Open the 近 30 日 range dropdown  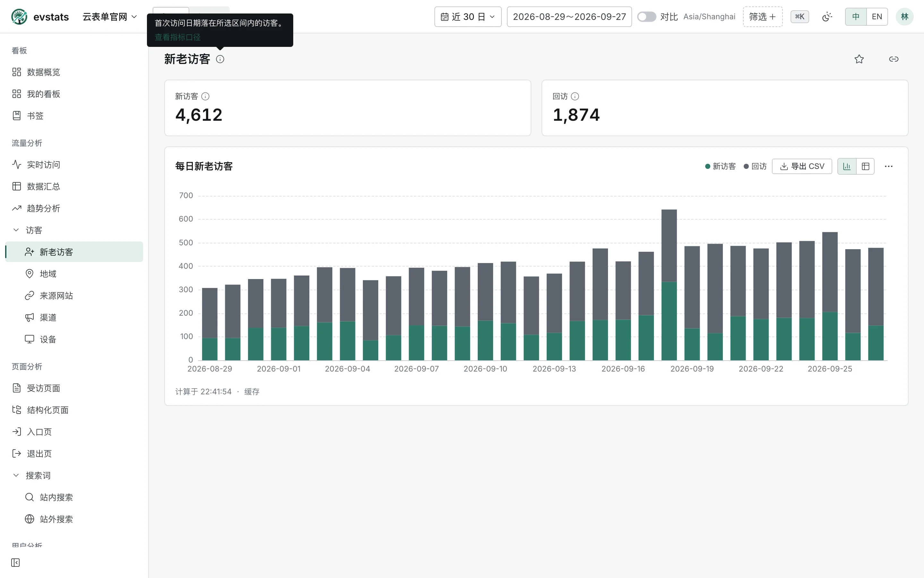(468, 17)
